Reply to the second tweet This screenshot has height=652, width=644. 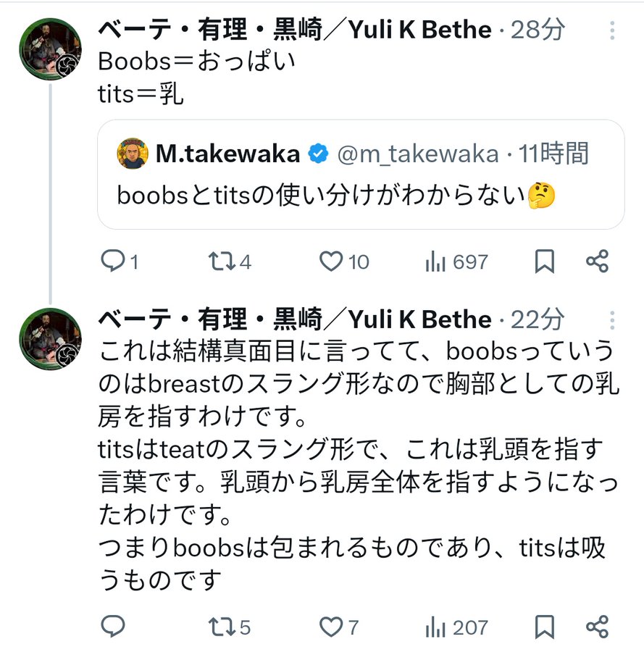point(112,627)
